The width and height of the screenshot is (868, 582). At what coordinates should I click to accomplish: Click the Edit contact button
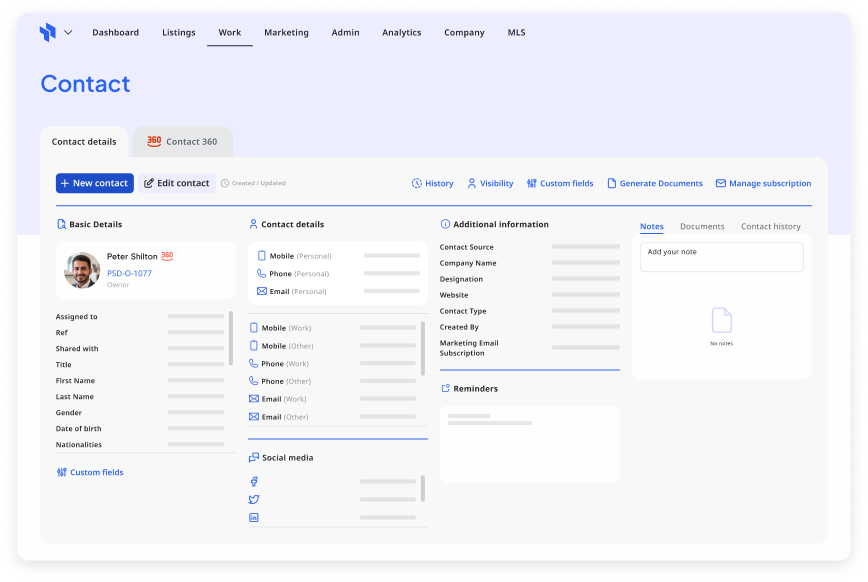(x=175, y=183)
